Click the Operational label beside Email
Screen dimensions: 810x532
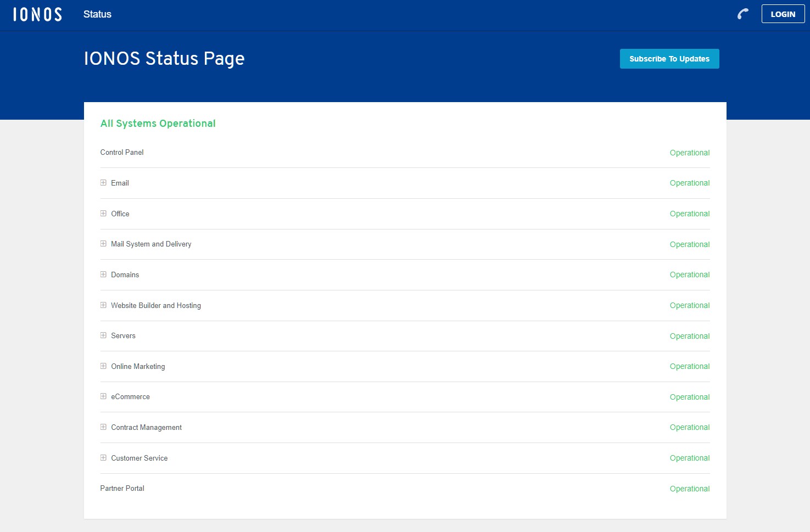(690, 183)
